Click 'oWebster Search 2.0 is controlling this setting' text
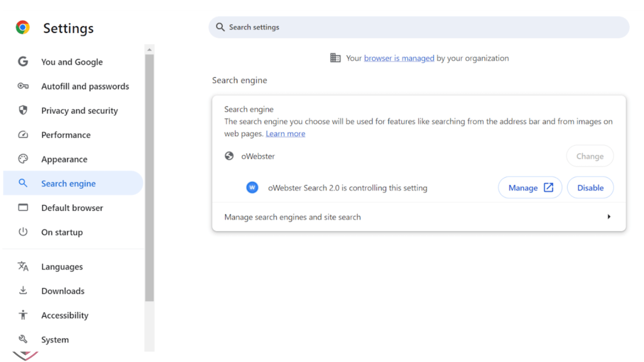 point(347,188)
